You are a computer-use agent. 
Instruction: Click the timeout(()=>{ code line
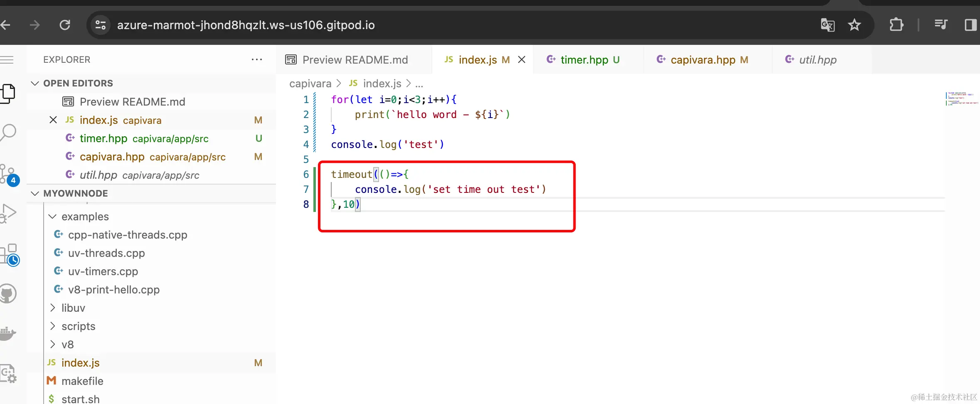(369, 174)
